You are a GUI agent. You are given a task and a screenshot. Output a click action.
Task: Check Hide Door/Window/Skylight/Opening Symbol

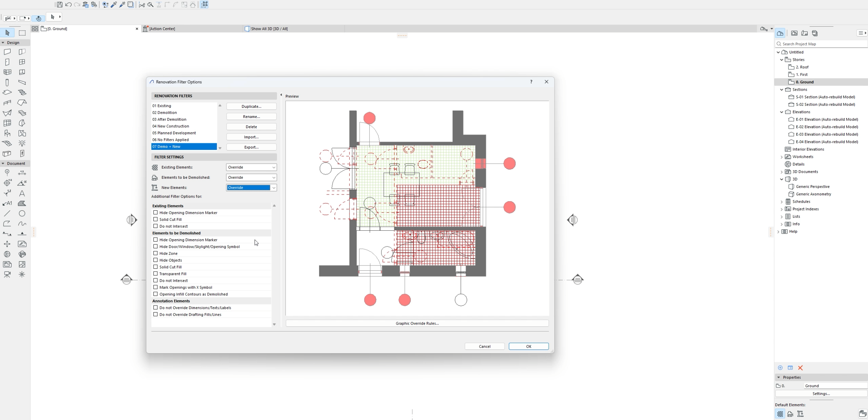click(156, 247)
